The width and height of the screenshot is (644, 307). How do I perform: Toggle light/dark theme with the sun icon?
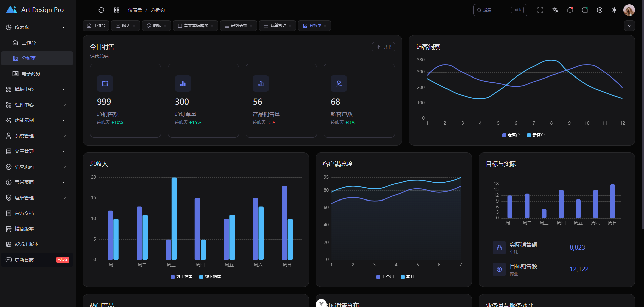(614, 10)
